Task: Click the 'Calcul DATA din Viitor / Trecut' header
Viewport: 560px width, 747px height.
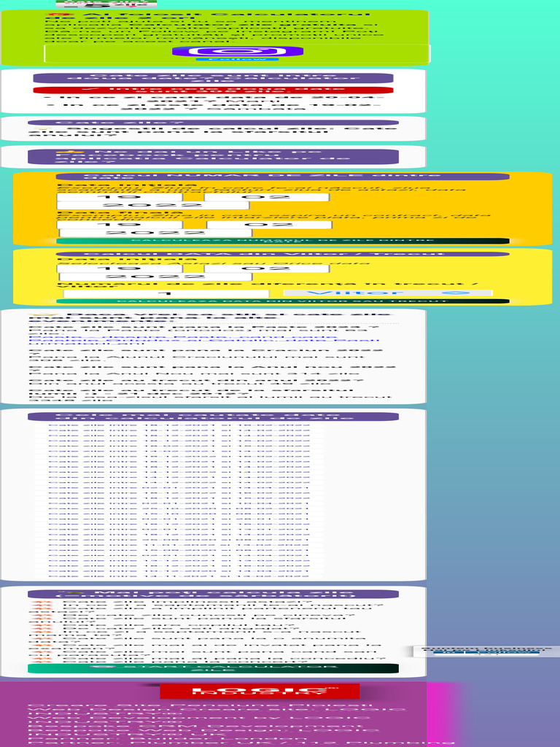Action: point(283,254)
